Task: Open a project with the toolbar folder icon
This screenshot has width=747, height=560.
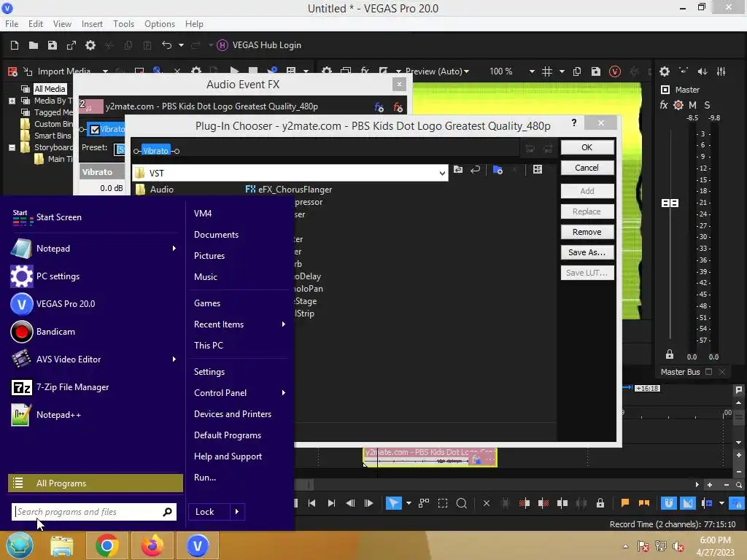Action: pos(34,45)
